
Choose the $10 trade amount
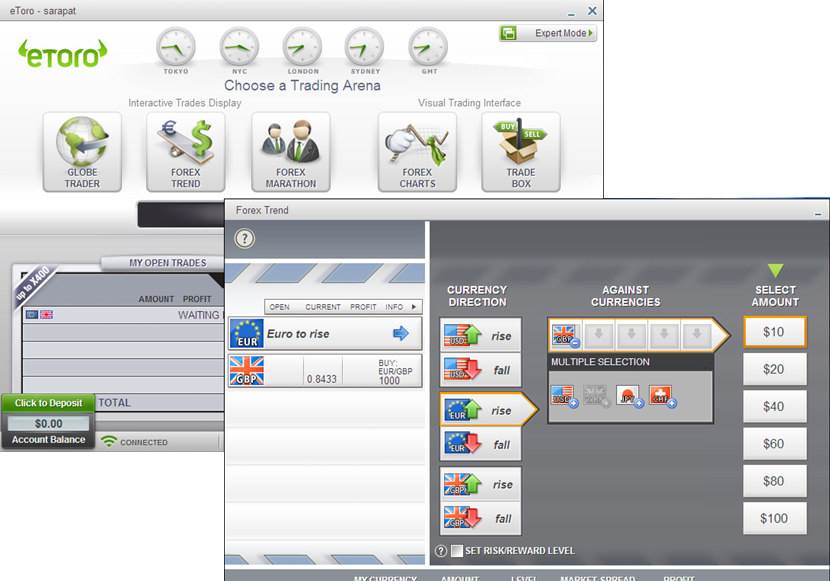coord(775,332)
